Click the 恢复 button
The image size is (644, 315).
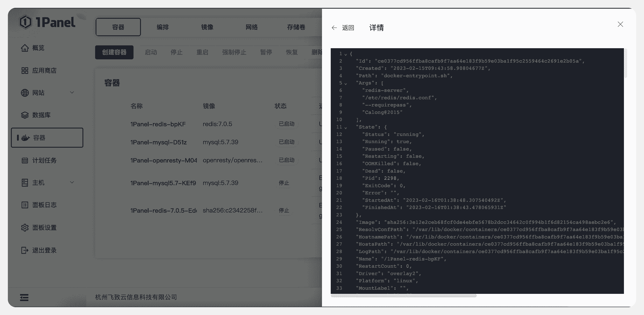[292, 52]
